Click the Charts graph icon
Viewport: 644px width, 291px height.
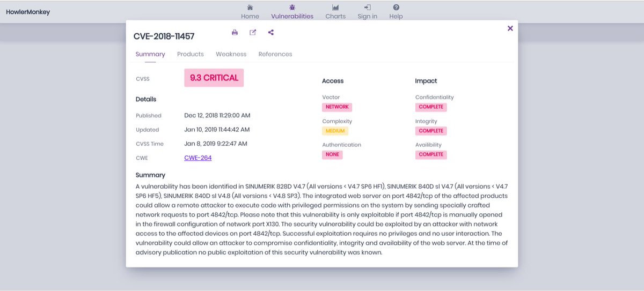pos(335,8)
